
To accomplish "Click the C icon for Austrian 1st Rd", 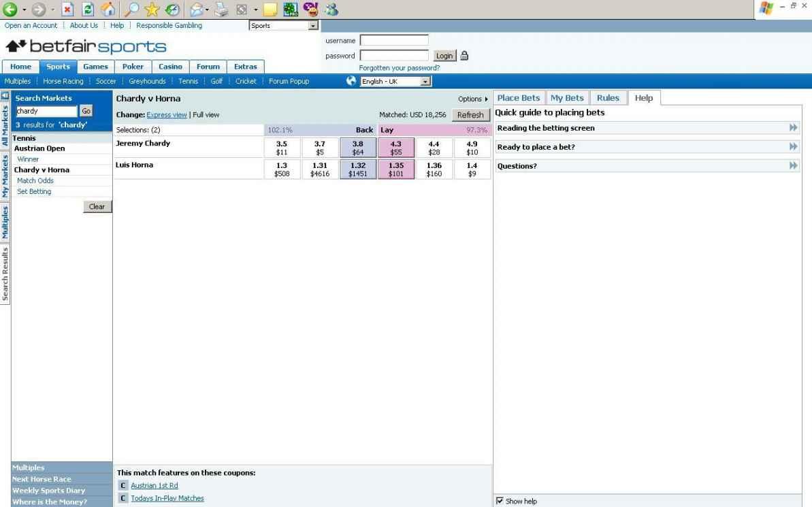I will point(123,485).
